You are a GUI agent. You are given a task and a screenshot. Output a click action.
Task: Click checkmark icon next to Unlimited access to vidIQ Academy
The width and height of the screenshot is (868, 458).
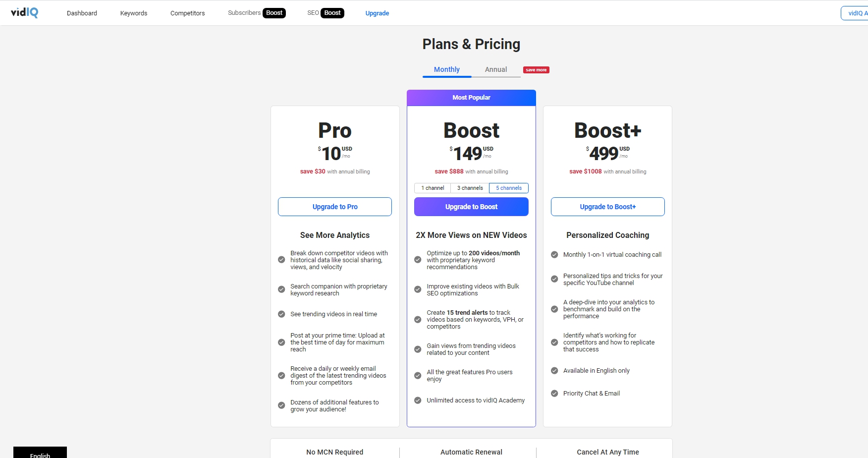pos(418,401)
